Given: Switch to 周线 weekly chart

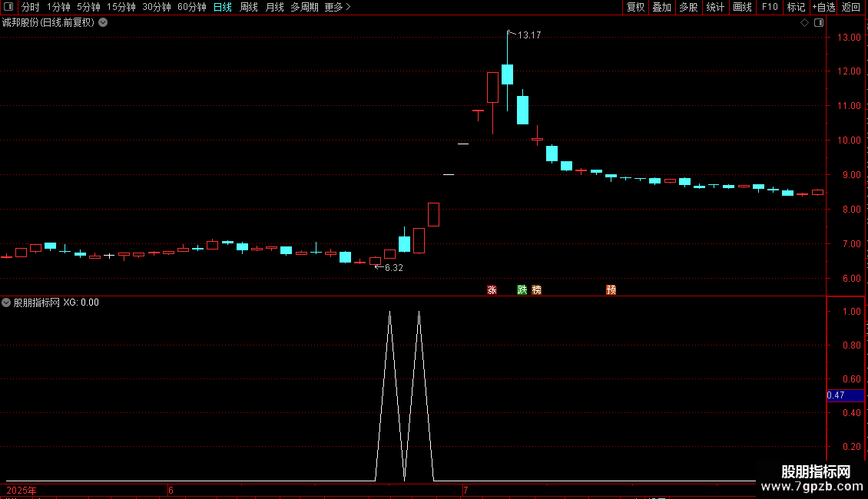Looking at the screenshot, I should pyautogui.click(x=249, y=7).
